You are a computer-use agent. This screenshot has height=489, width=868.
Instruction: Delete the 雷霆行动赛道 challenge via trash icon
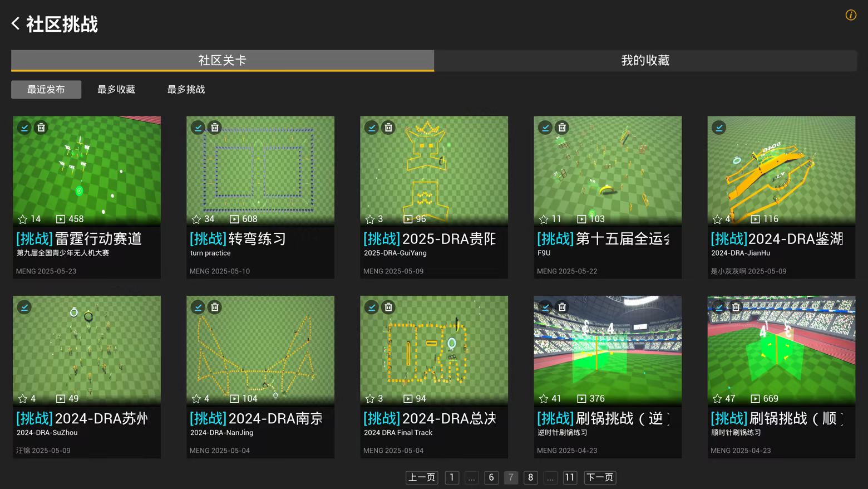pos(41,128)
